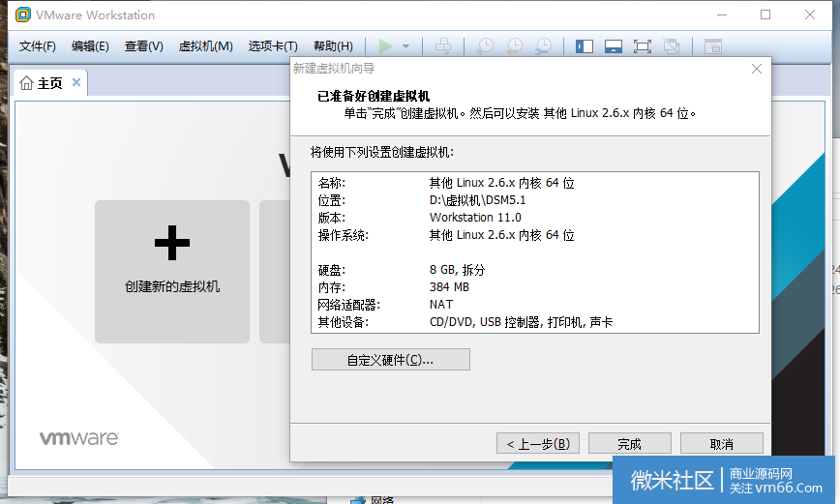Image resolution: width=840 pixels, height=504 pixels.
Task: Click the Unity mode toolbar icon
Action: pos(672,46)
